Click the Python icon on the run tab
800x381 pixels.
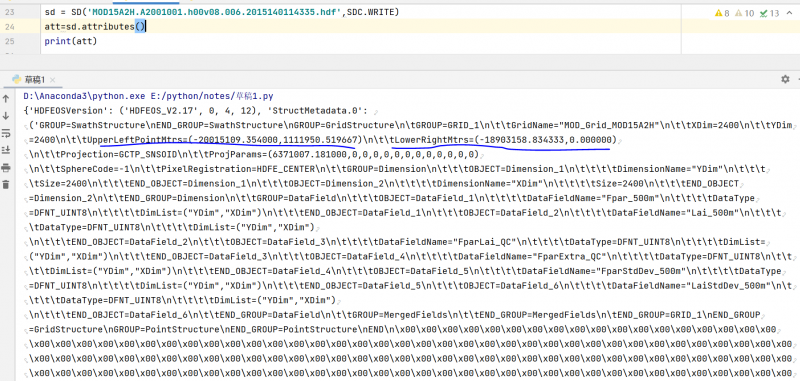pos(17,80)
